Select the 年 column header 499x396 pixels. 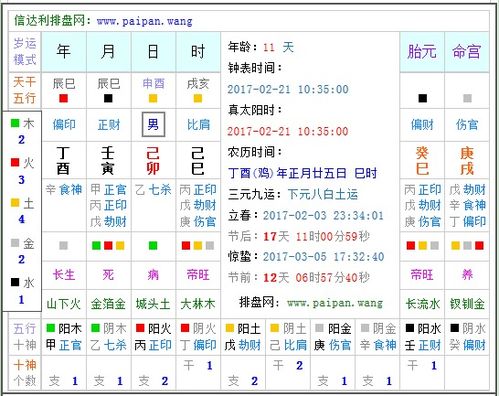pos(63,52)
